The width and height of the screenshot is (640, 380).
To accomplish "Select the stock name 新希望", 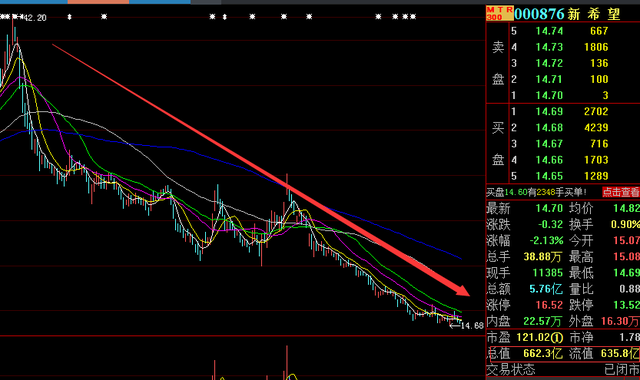I will click(593, 14).
